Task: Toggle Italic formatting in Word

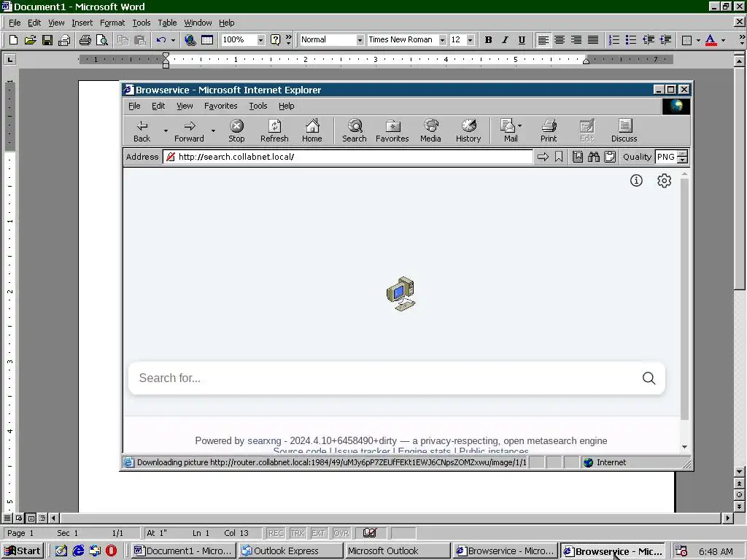Action: [x=505, y=40]
